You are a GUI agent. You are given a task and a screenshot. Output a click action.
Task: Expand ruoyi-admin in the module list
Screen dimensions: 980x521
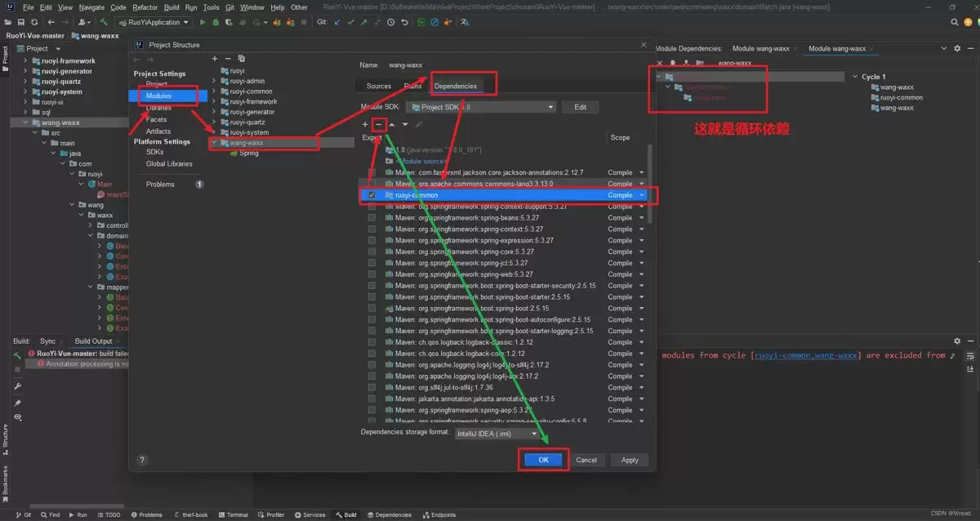pos(215,82)
